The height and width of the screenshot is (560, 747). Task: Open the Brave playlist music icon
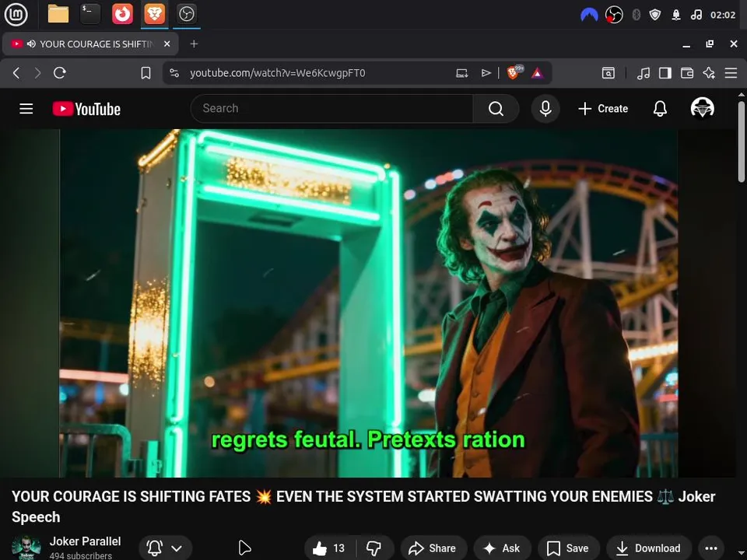point(644,73)
